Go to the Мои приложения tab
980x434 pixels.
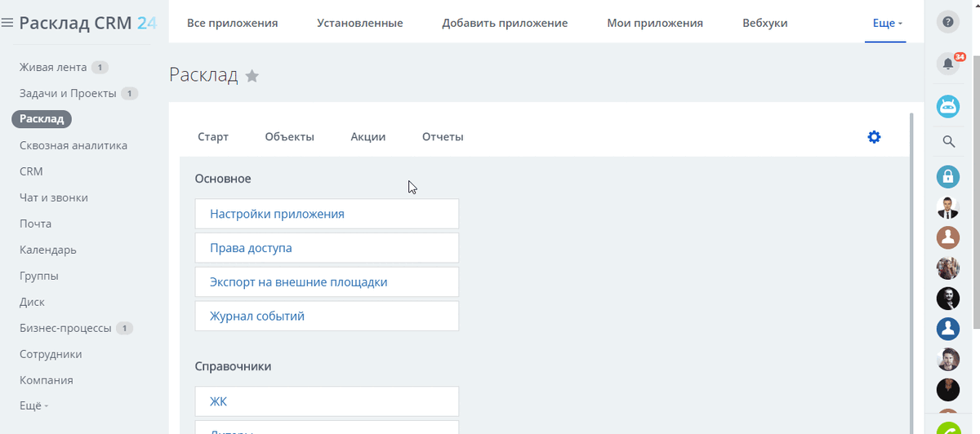pos(655,23)
